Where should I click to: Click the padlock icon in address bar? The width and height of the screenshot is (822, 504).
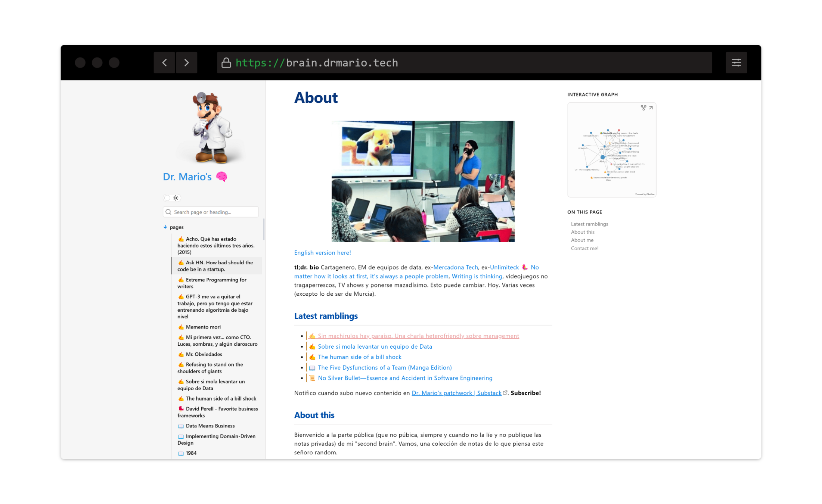[226, 63]
